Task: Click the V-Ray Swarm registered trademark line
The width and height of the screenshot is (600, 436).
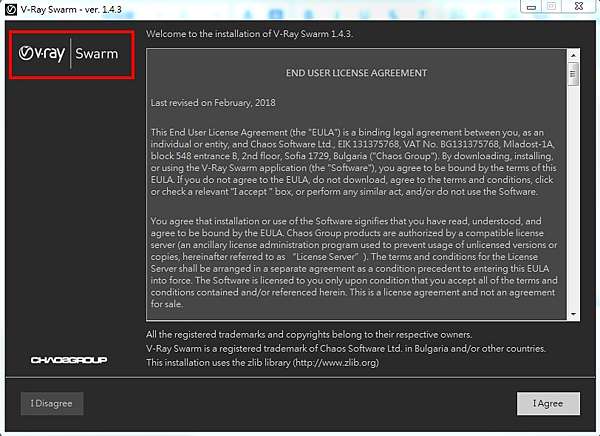Action: pos(346,348)
